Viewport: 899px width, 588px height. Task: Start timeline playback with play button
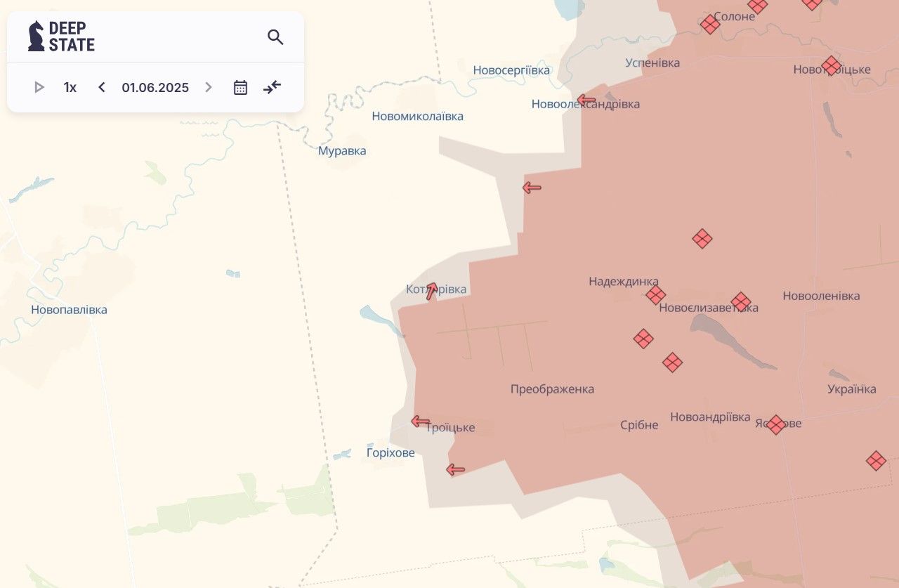[39, 88]
